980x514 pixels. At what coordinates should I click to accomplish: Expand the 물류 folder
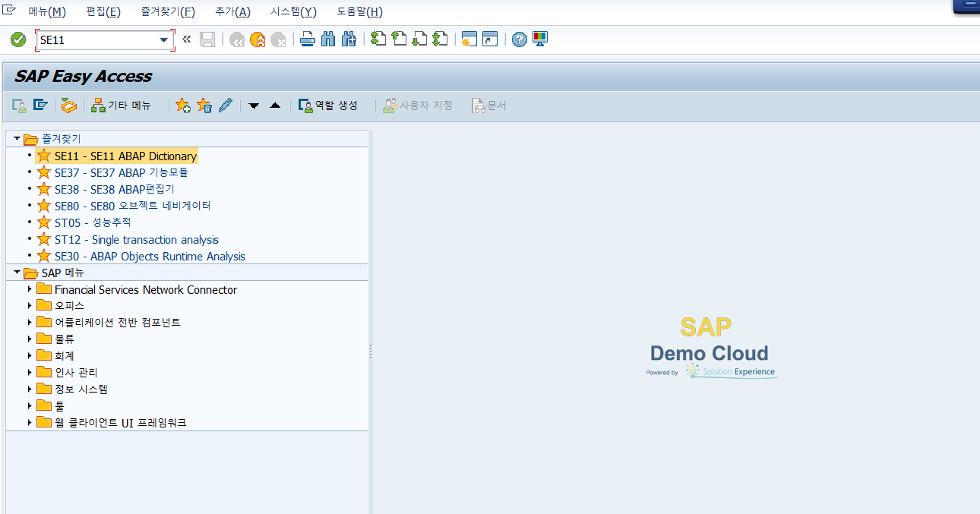[x=30, y=339]
